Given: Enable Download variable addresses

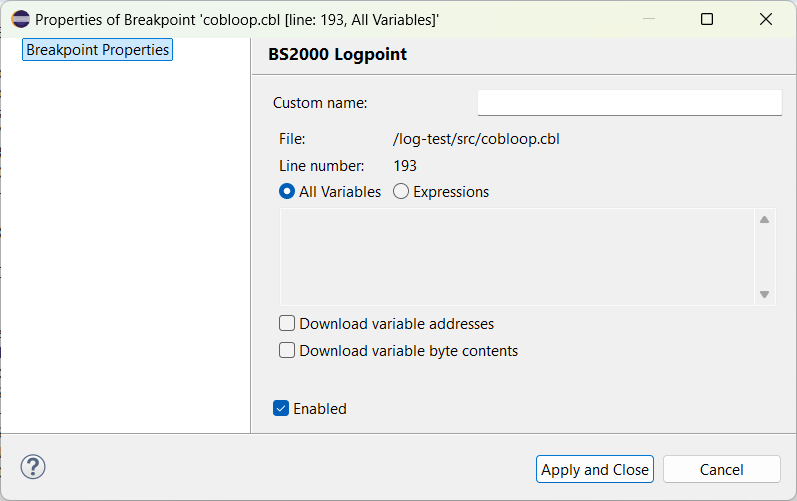Looking at the screenshot, I should click(288, 324).
